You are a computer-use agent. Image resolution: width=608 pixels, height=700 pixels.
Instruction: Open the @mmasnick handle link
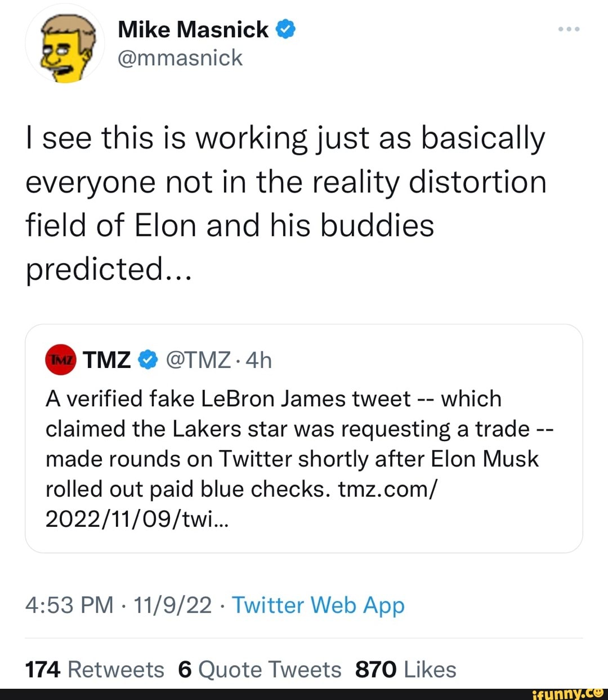(x=180, y=58)
